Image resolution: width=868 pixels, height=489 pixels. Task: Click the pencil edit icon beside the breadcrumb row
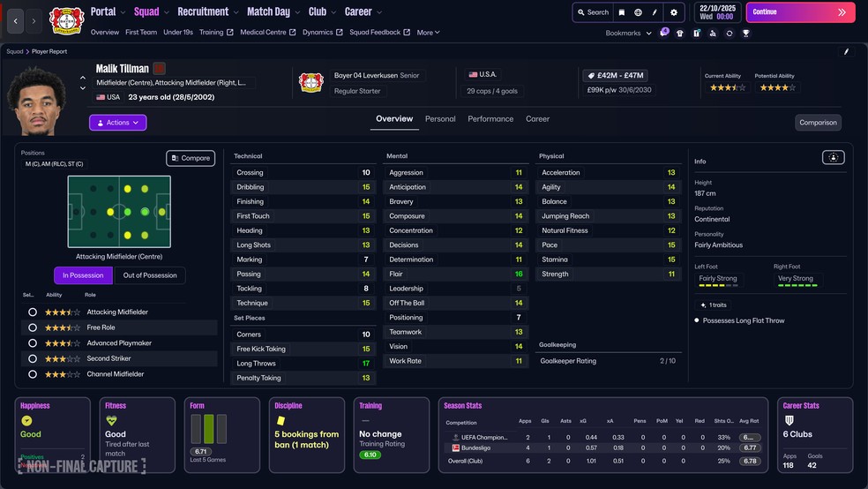tap(846, 51)
